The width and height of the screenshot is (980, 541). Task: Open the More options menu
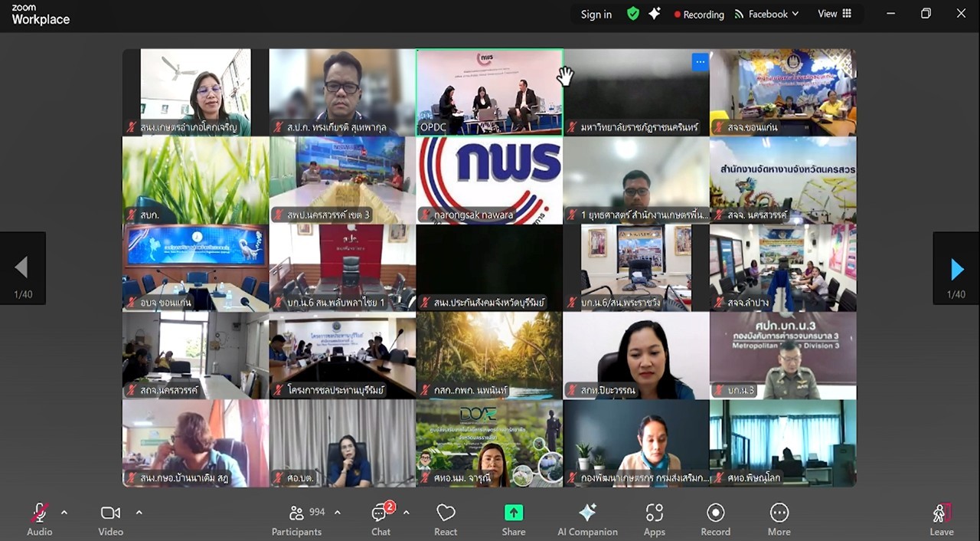(x=779, y=520)
